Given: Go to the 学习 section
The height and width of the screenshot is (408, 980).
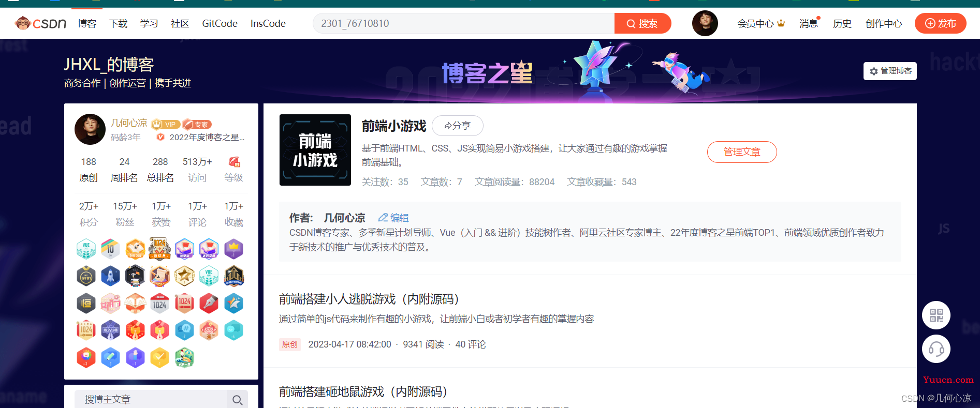Looking at the screenshot, I should click(149, 23).
